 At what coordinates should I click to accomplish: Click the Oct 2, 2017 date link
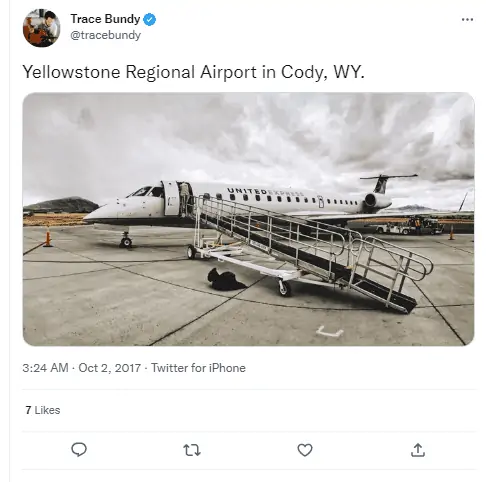tap(109, 368)
